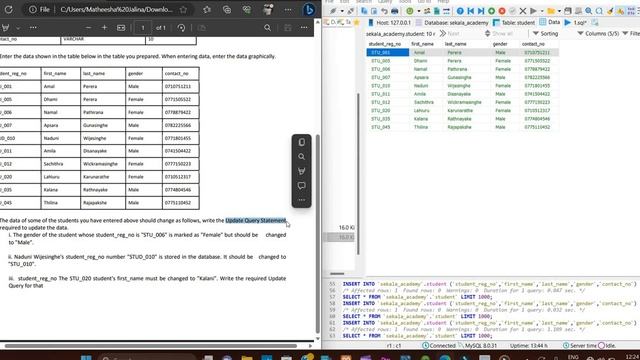Open the user manager icon in HeidiSQL
This screenshot has width=640, height=360.
click(x=427, y=11)
